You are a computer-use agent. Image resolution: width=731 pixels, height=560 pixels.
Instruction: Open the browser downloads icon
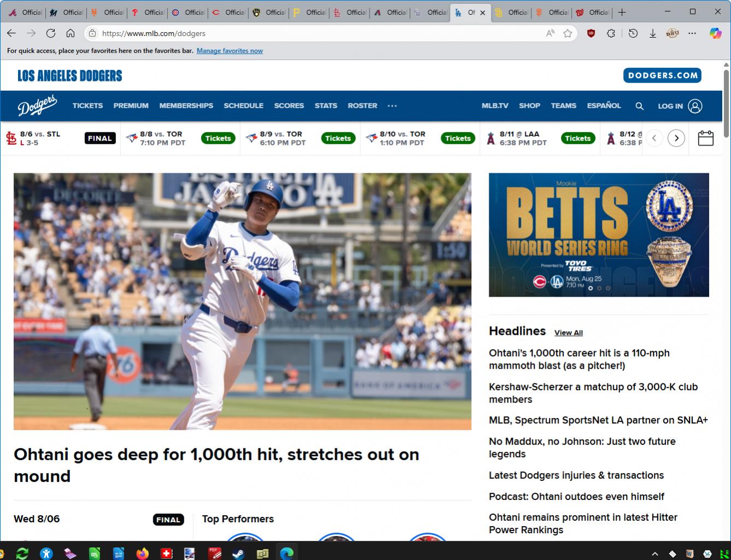[652, 33]
